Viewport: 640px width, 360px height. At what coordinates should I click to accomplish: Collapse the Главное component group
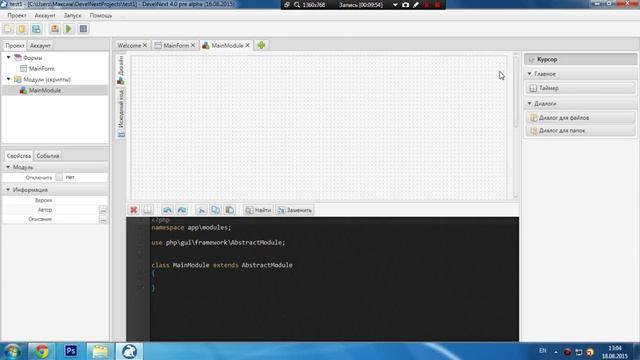529,74
